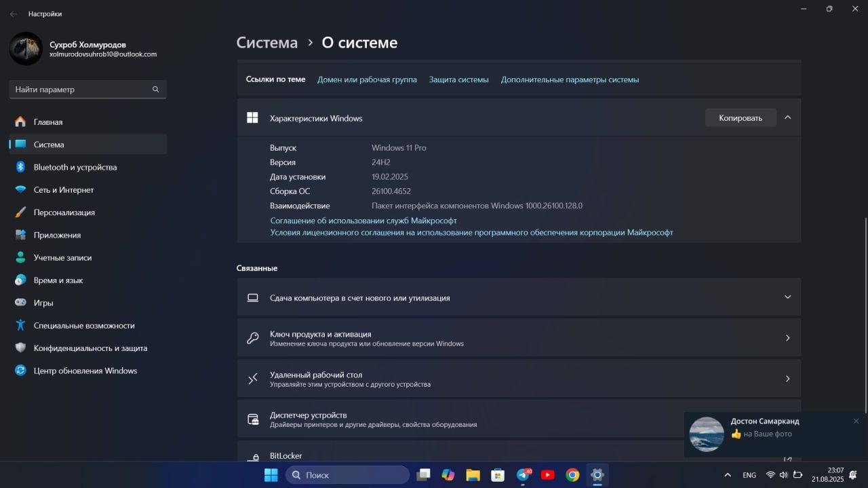Dismiss the Достон Самарканд notification
Screen dimensions: 868x488
(x=856, y=421)
